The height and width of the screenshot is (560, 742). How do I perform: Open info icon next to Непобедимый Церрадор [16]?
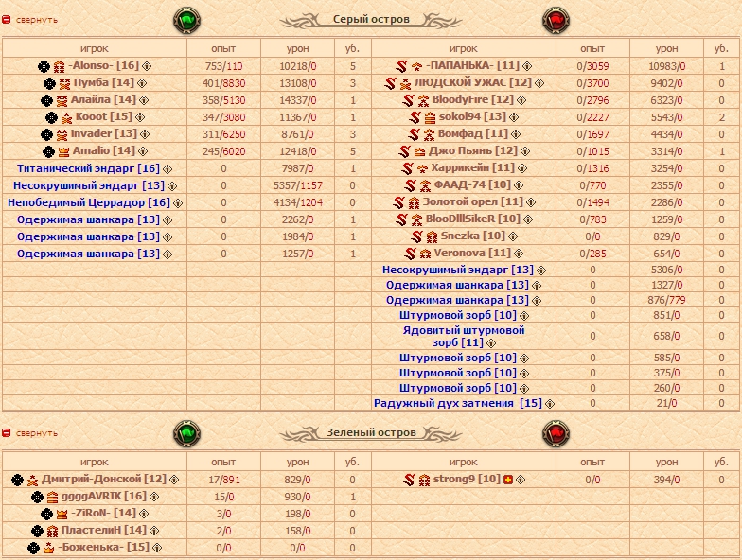[x=178, y=203]
